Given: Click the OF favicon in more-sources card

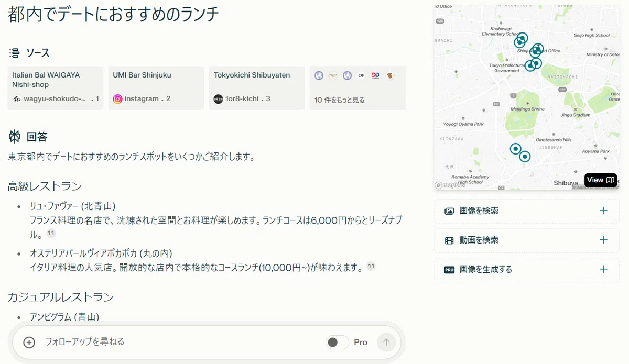Looking at the screenshot, I should (x=361, y=75).
